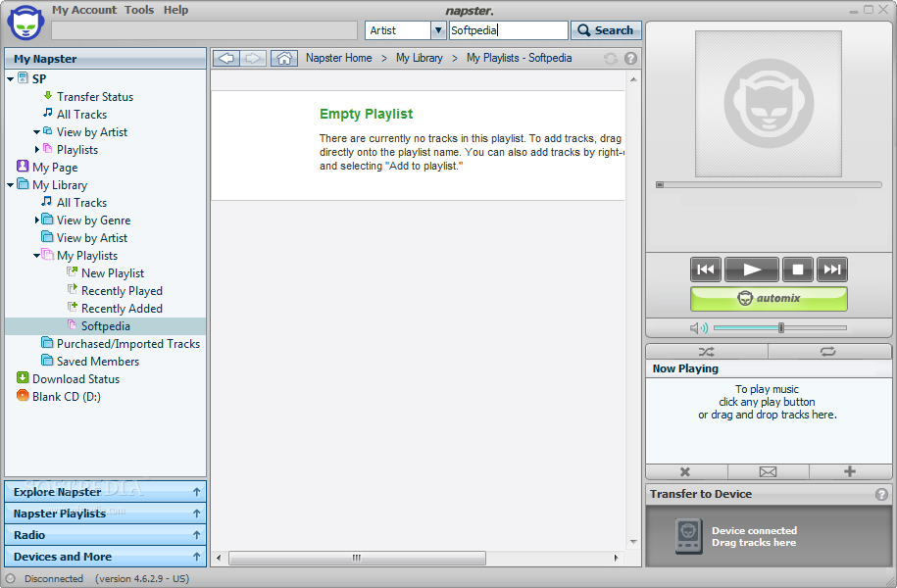Click the SP device icon in tree
The height and width of the screenshot is (588, 897).
(23, 77)
